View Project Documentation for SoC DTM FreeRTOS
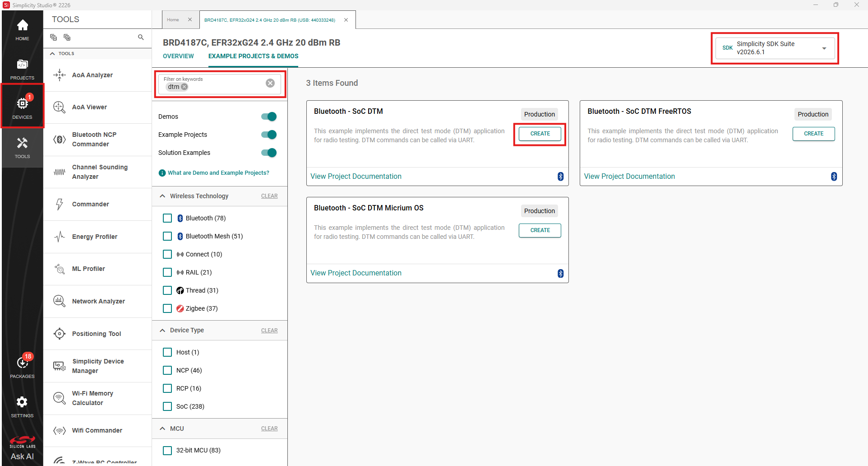Screen dimensions: 868x466 tap(629, 177)
